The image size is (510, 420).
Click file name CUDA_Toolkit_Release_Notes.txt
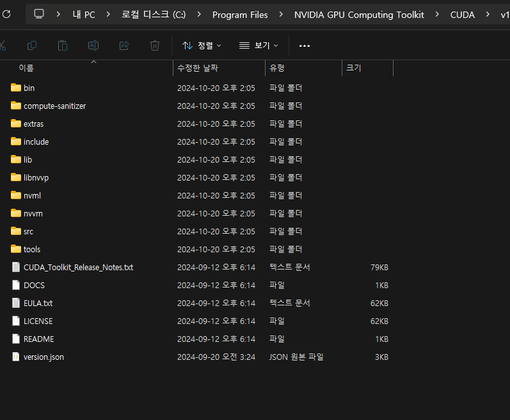pos(78,268)
